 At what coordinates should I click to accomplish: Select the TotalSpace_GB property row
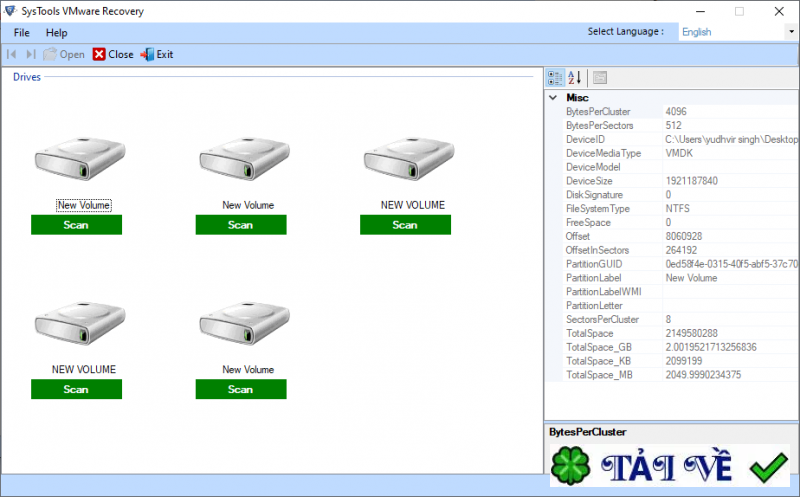point(679,347)
